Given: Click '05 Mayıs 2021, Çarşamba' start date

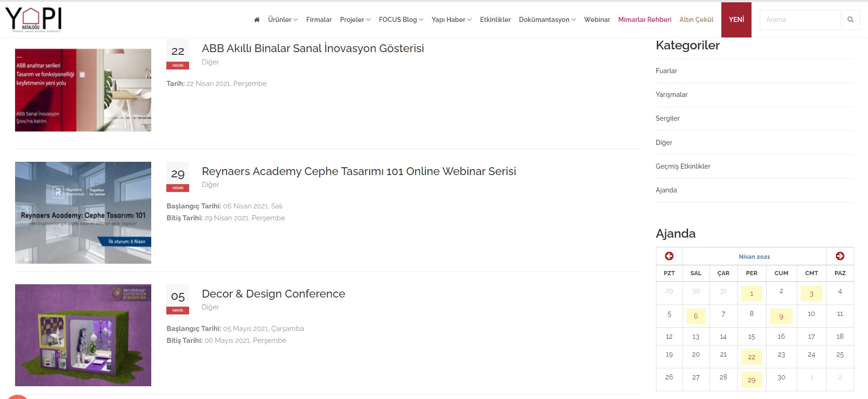Looking at the screenshot, I should 263,329.
